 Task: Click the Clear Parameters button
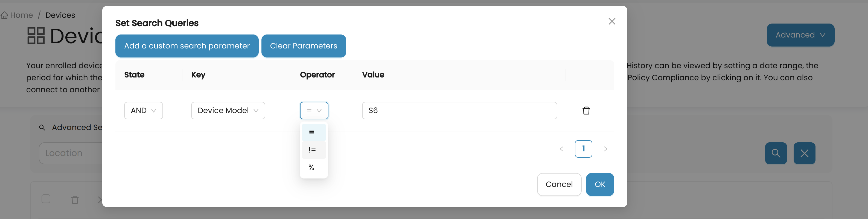pos(304,46)
